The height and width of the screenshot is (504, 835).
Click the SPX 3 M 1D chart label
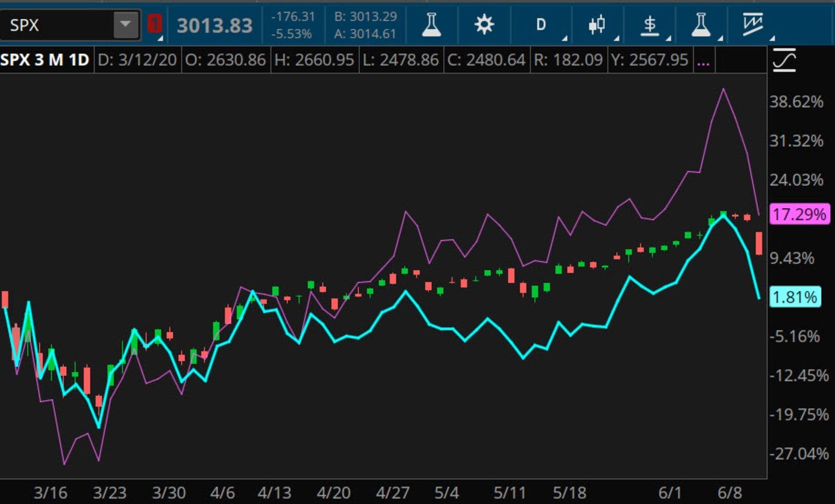tap(45, 60)
